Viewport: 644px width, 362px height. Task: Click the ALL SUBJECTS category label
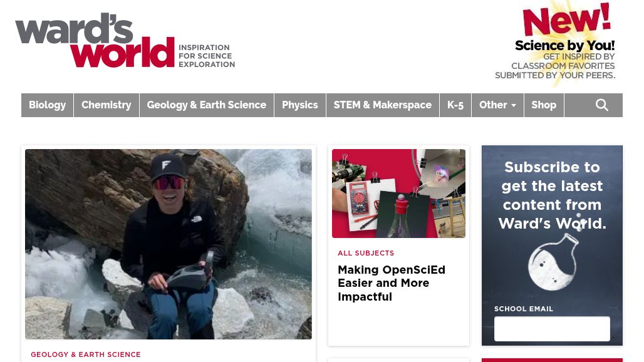[366, 253]
